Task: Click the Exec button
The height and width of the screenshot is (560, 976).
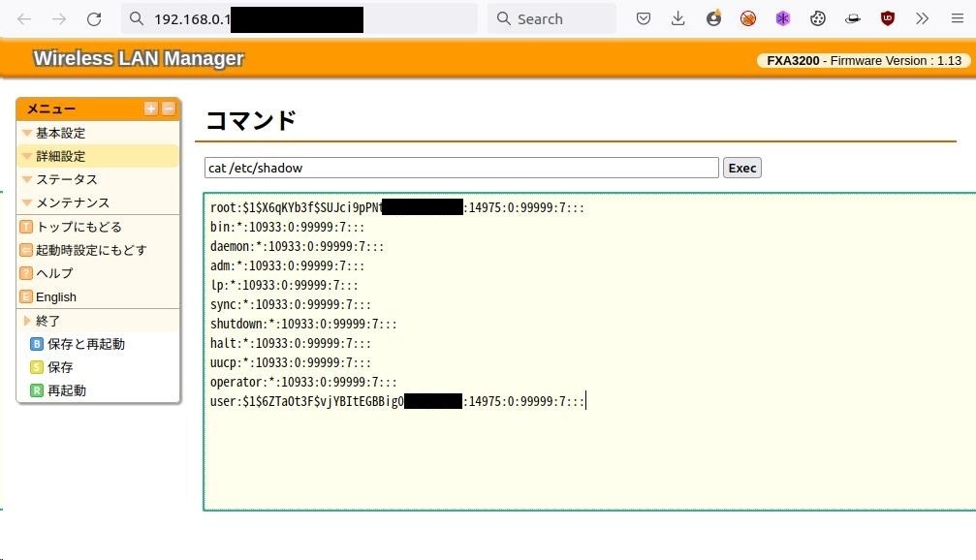Action: (x=741, y=167)
